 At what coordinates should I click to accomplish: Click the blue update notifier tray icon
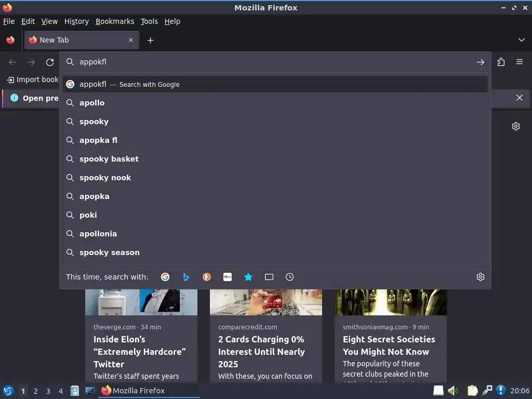[x=501, y=391]
